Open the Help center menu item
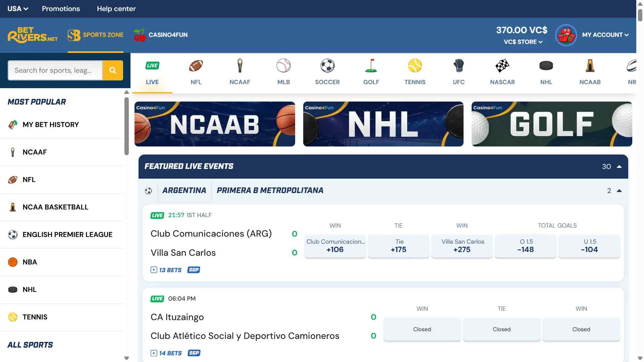This screenshot has height=362, width=644. point(116,9)
